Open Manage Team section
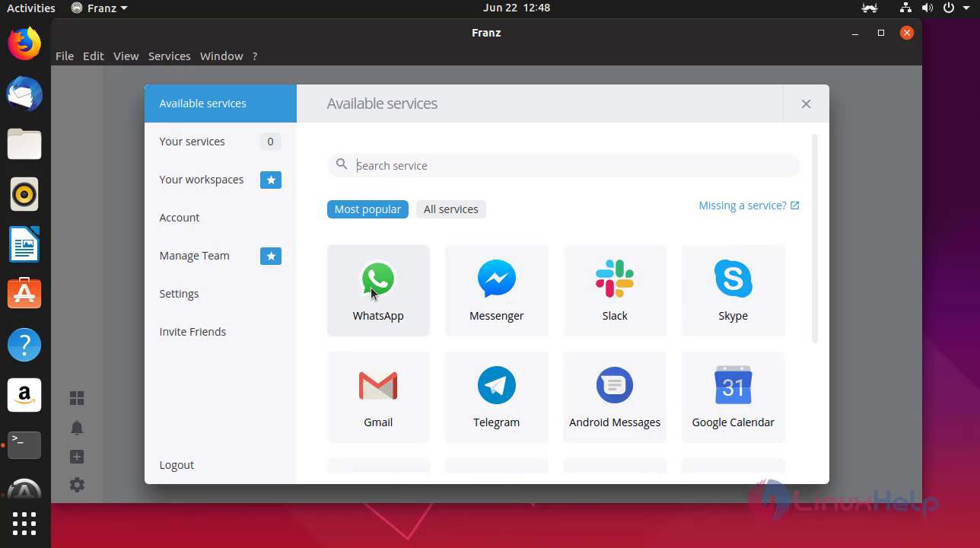Screen dimensions: 980x548 [221, 256]
